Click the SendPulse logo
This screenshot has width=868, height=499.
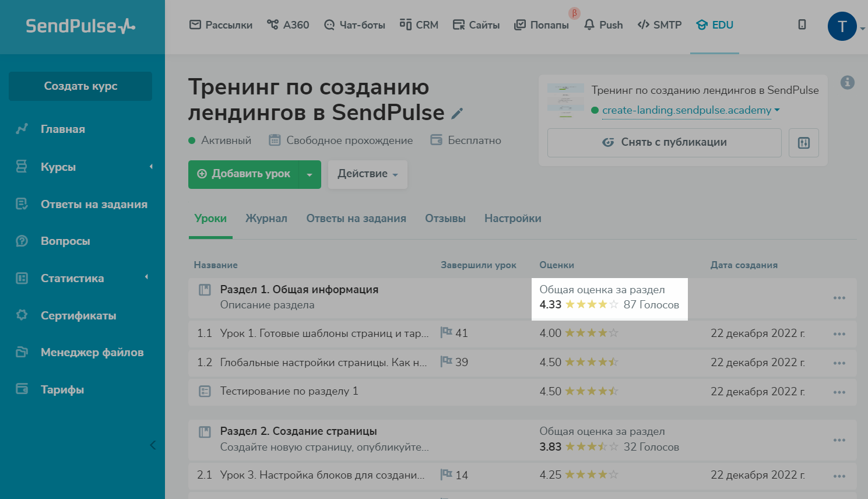[x=80, y=26]
